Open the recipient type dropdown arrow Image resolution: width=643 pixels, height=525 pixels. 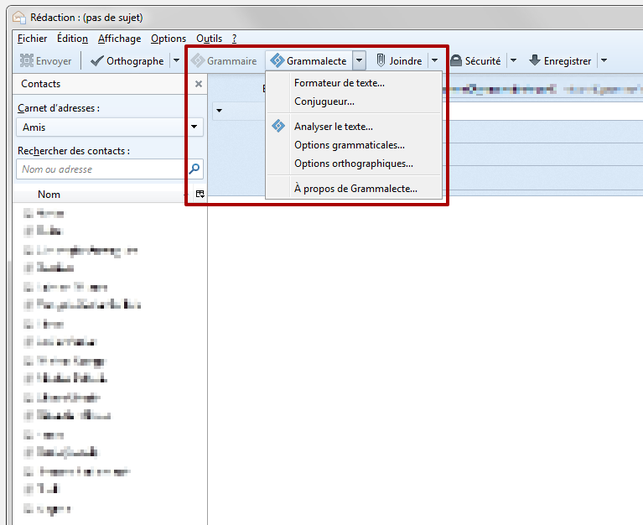(219, 110)
